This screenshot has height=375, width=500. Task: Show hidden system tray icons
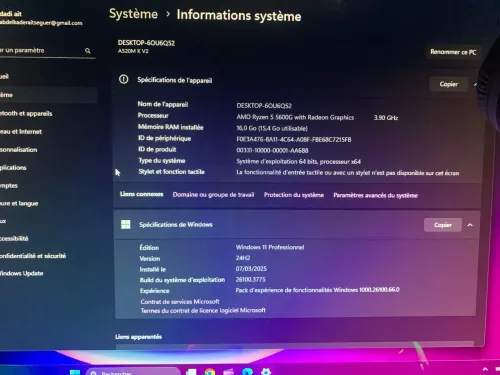pos(485,369)
